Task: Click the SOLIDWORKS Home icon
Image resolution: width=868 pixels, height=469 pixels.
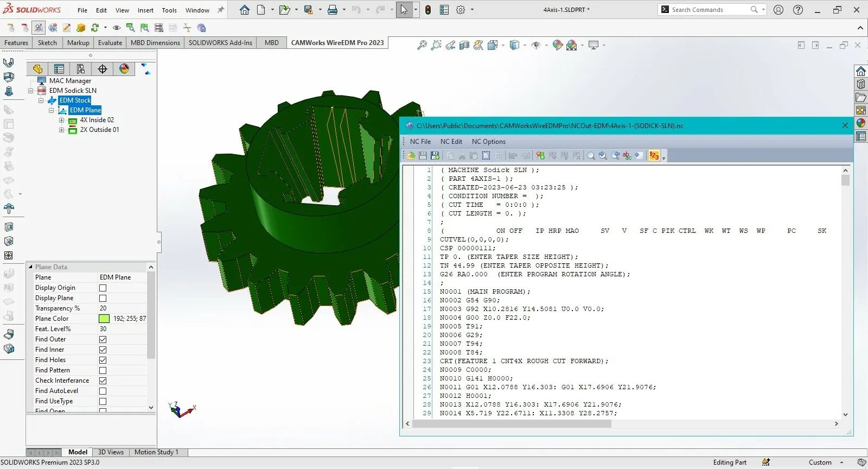Action: [x=245, y=10]
